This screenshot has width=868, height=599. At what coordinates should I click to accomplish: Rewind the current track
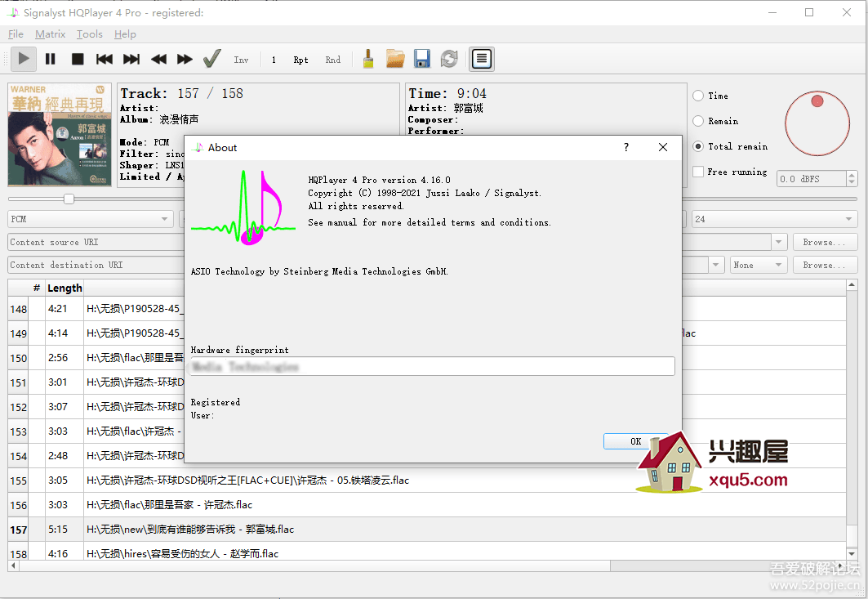click(x=158, y=59)
